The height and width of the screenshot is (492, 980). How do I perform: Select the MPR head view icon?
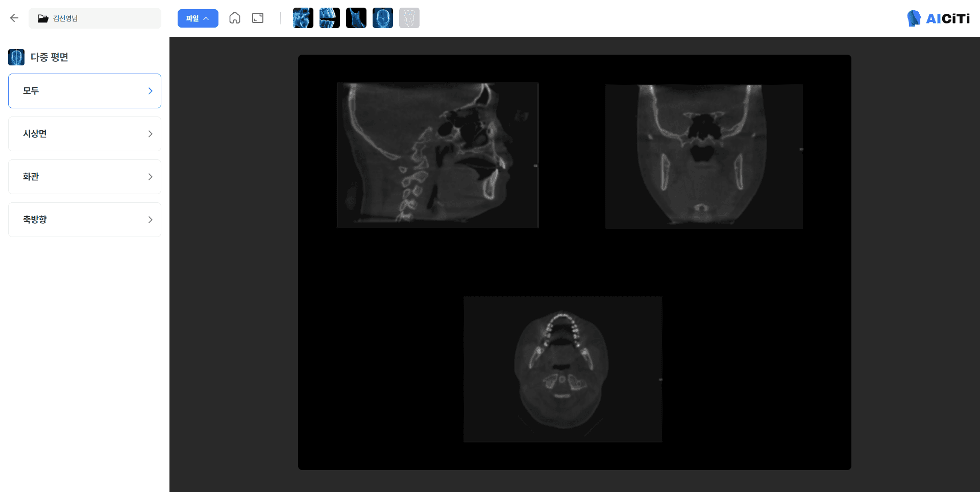[383, 18]
